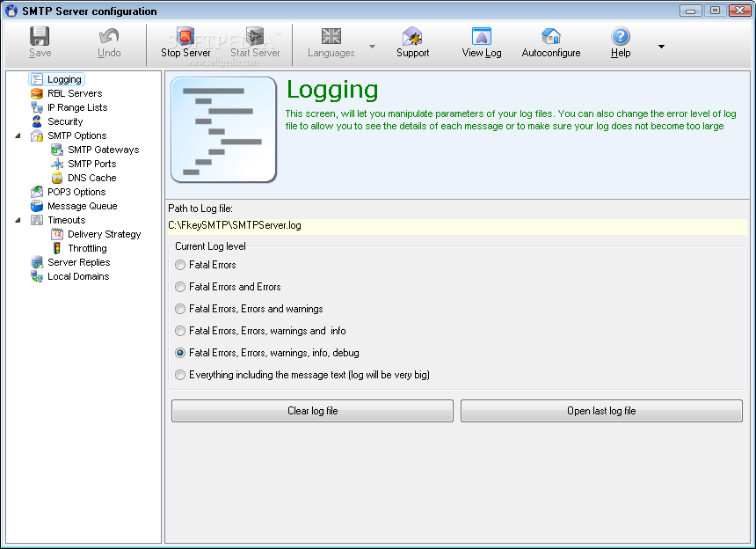Click the SMTP Gateways icon
The image size is (756, 549).
(57, 150)
